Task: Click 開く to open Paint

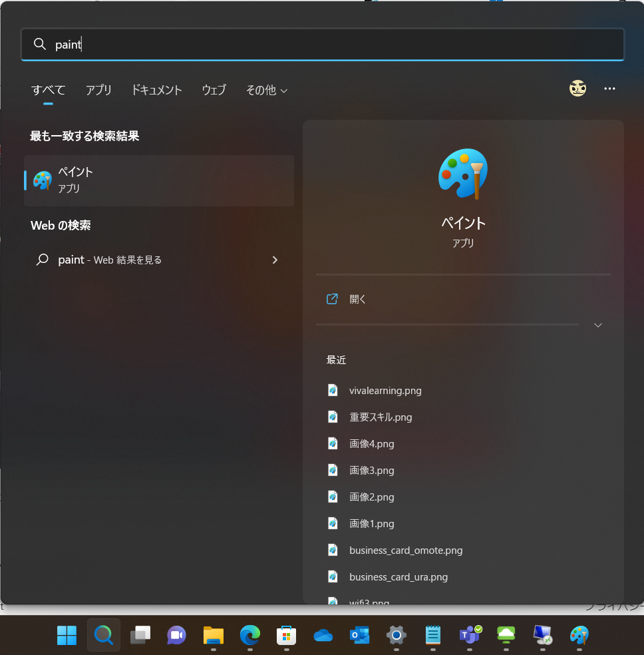Action: (357, 299)
